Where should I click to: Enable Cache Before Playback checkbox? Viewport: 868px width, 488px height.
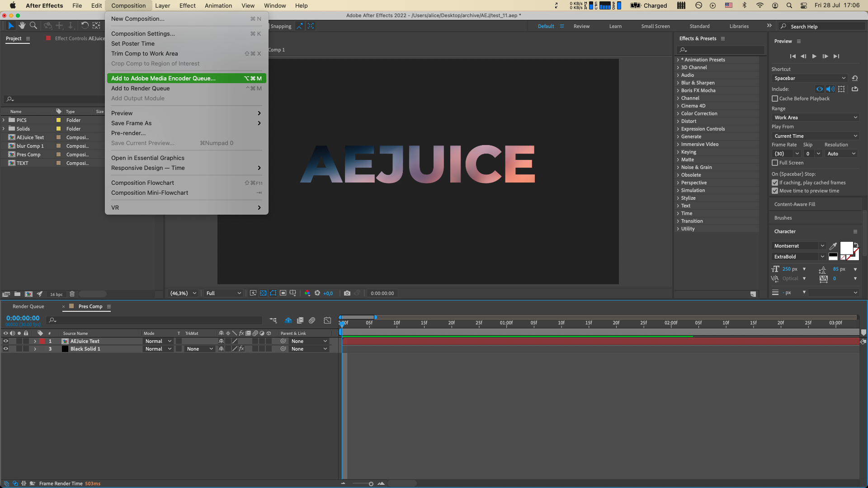[x=775, y=99]
